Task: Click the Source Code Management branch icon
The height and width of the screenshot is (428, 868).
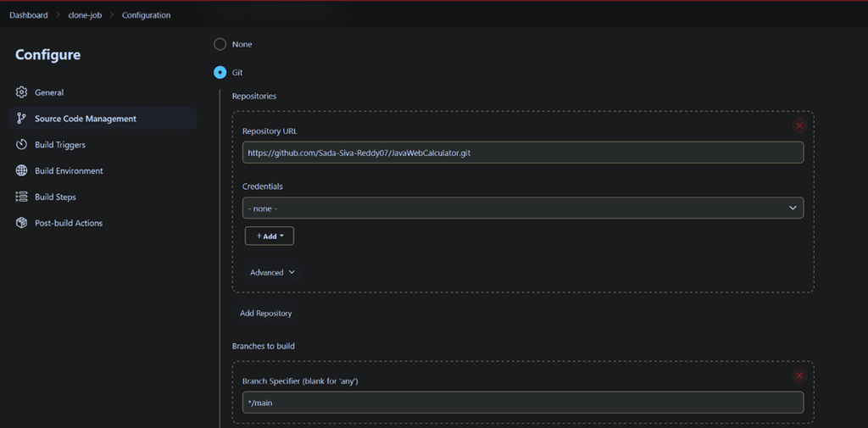Action: coord(21,118)
